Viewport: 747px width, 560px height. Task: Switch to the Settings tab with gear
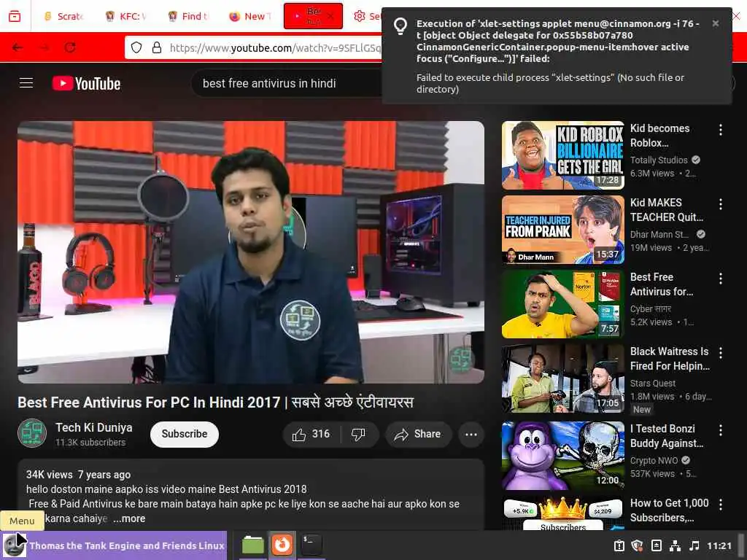[x=367, y=16]
